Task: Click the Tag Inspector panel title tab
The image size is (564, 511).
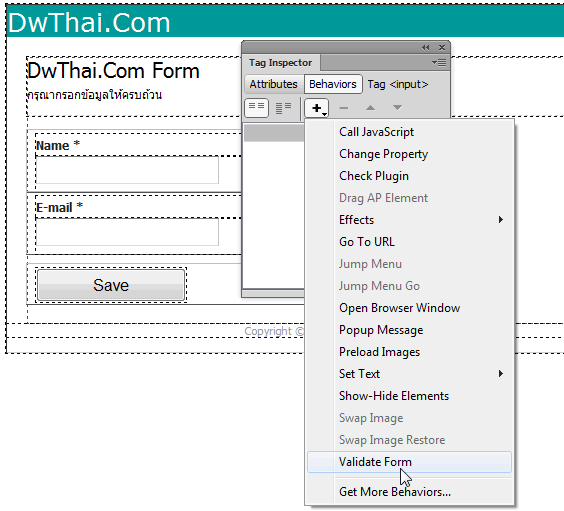Action: click(281, 63)
